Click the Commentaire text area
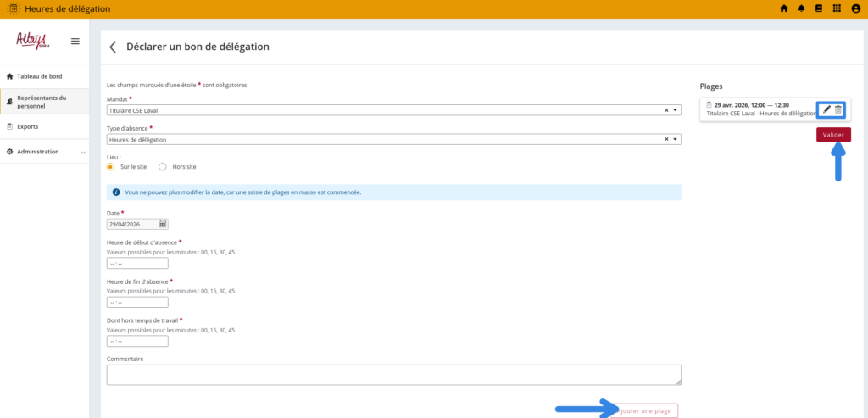The image size is (868, 418). pyautogui.click(x=393, y=375)
